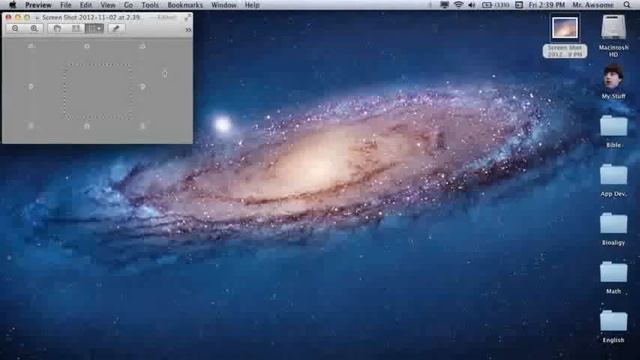This screenshot has width=640, height=360.
Task: Close the Preview Screen Shot window
Action: pyautogui.click(x=8, y=18)
